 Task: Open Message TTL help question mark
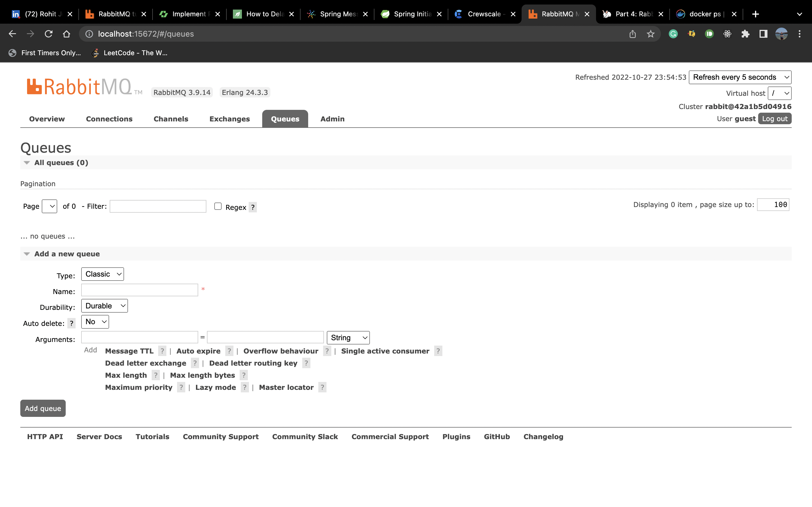162,351
